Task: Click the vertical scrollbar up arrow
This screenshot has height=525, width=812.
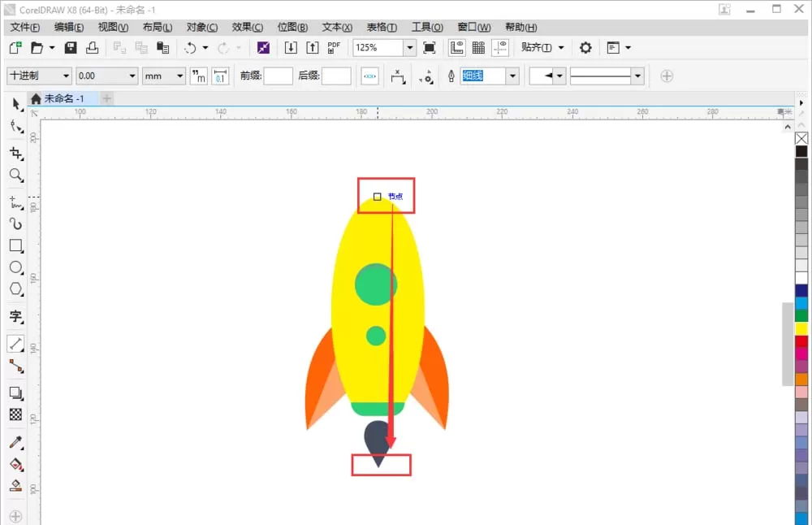Action: point(788,127)
